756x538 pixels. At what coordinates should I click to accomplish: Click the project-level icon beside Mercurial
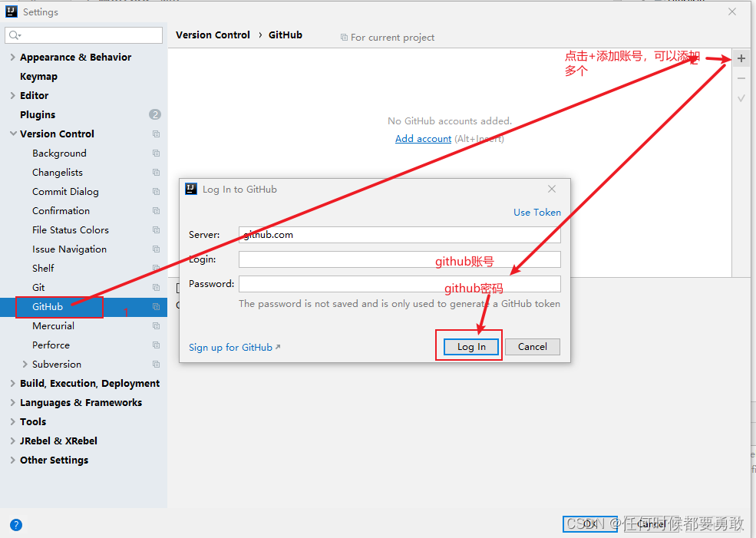(157, 326)
